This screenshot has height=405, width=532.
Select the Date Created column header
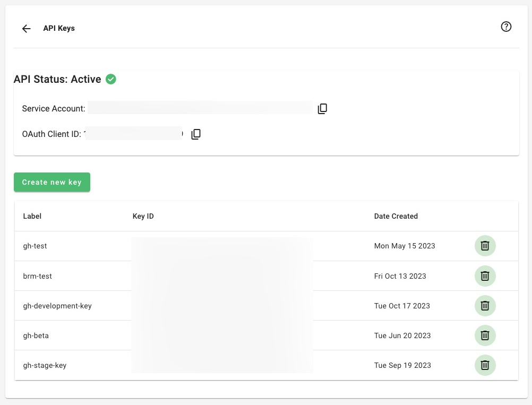pos(396,216)
